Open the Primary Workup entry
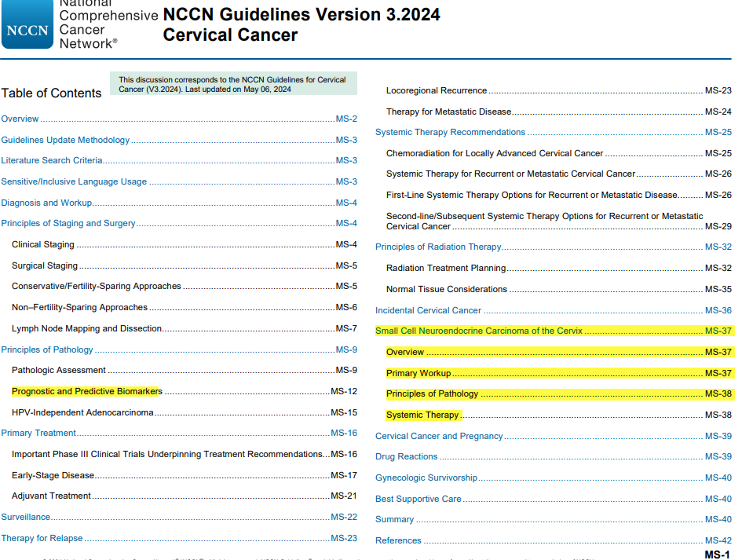This screenshot has width=742, height=560. tap(559, 374)
